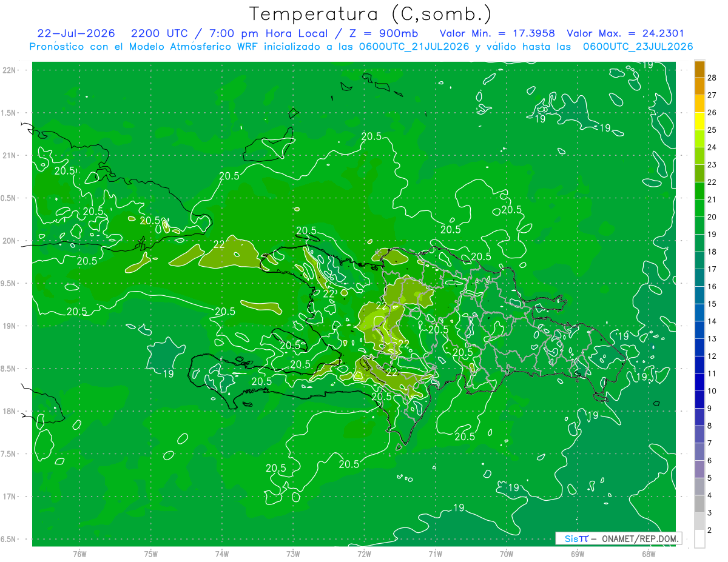The image size is (728, 562).
Task: Click the "71W" longitude axis label
Action: (435, 554)
